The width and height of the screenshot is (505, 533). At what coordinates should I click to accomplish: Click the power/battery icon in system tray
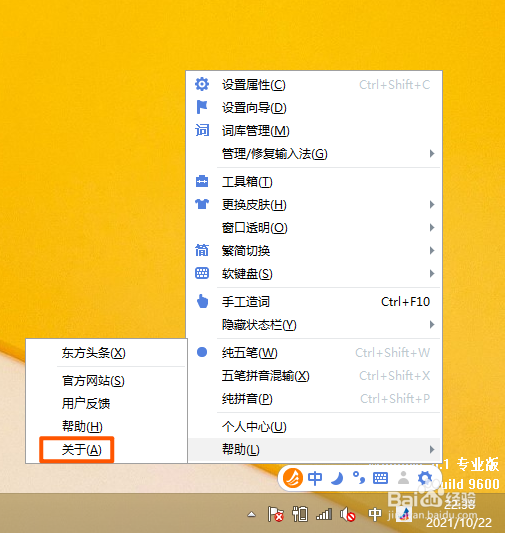point(300,514)
